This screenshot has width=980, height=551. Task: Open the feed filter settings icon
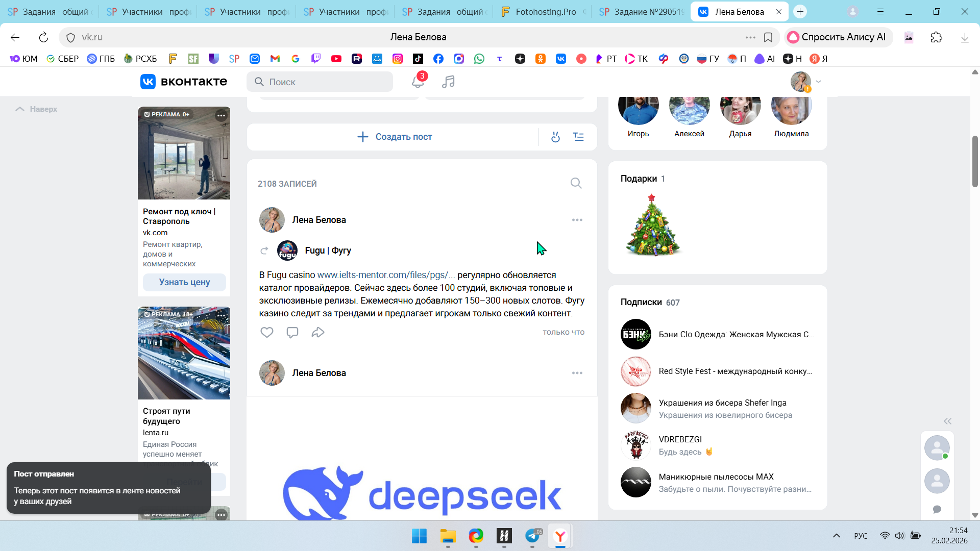coord(578,137)
